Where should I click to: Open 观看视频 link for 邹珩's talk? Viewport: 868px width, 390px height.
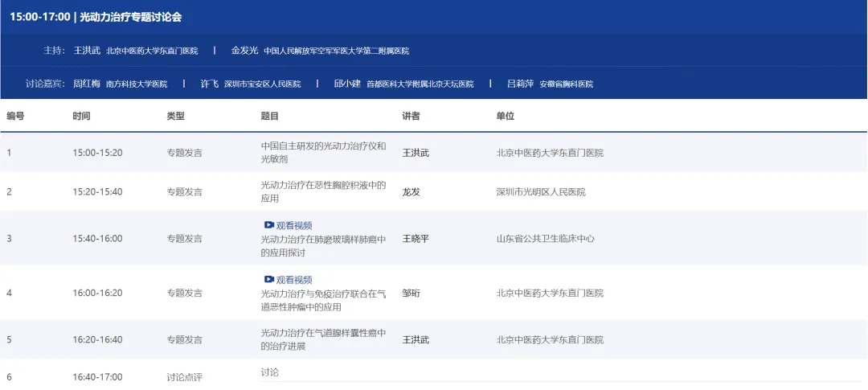(x=294, y=280)
